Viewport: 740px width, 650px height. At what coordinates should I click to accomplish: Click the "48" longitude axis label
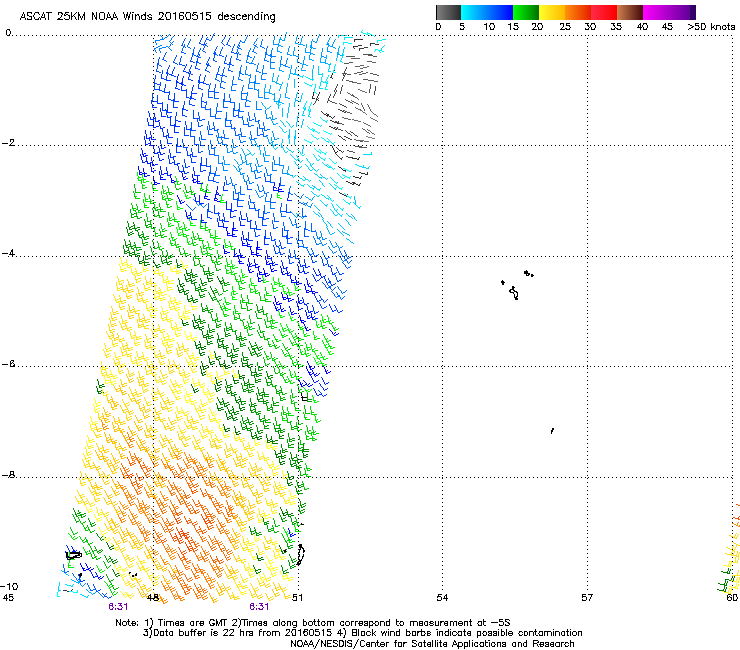pos(153,598)
